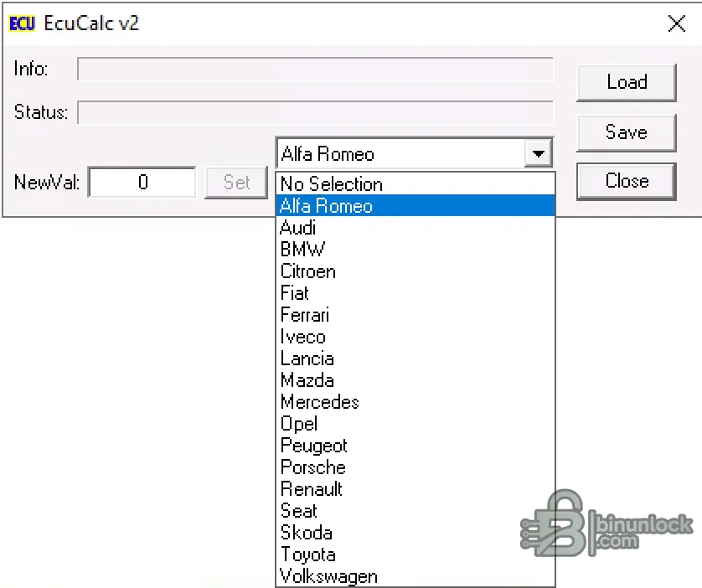702x588 pixels.
Task: Click the Close button
Action: [x=627, y=181]
